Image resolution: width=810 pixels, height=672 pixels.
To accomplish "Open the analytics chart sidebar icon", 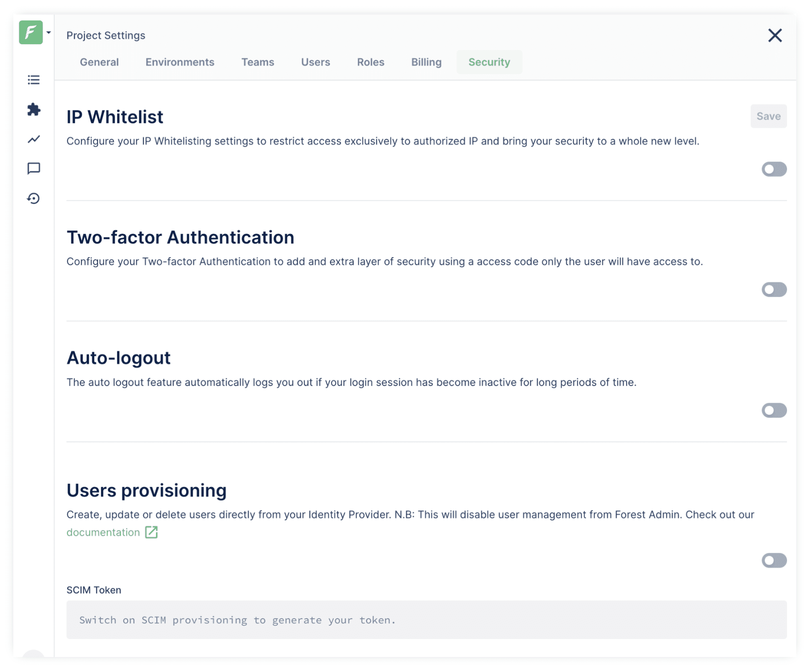I will coord(34,139).
